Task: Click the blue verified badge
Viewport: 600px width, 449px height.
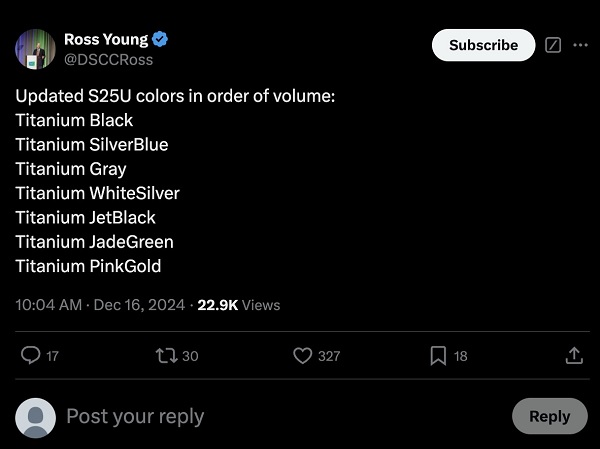Action: tap(160, 40)
